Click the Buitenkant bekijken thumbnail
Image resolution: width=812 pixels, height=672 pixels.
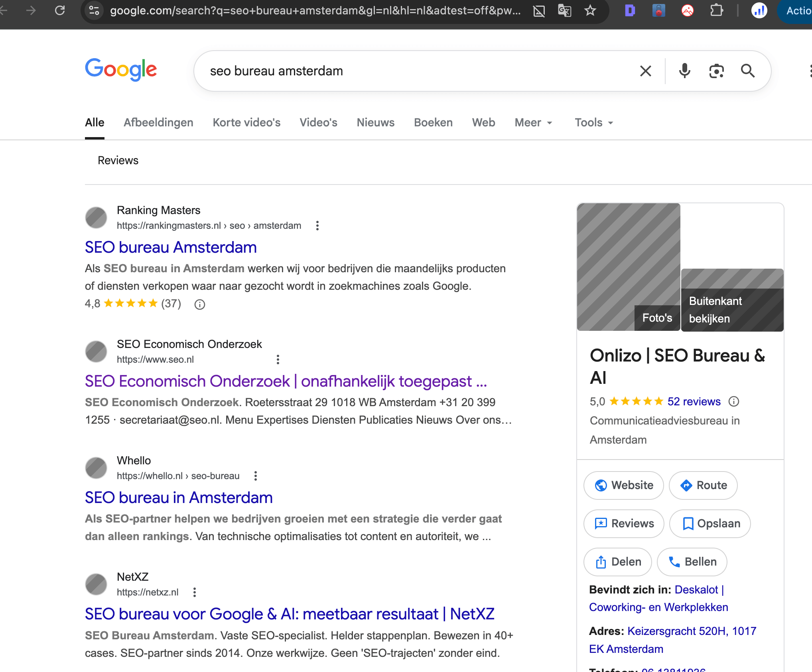point(732,300)
